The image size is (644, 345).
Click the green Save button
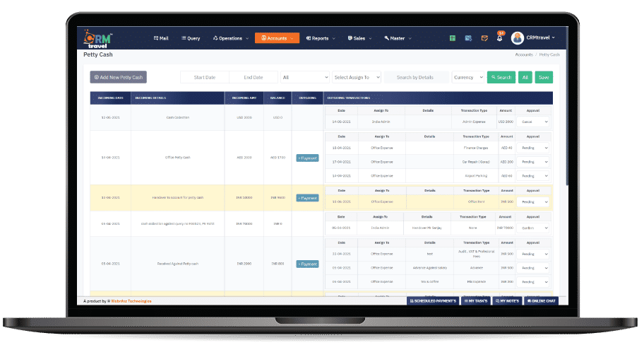point(544,77)
